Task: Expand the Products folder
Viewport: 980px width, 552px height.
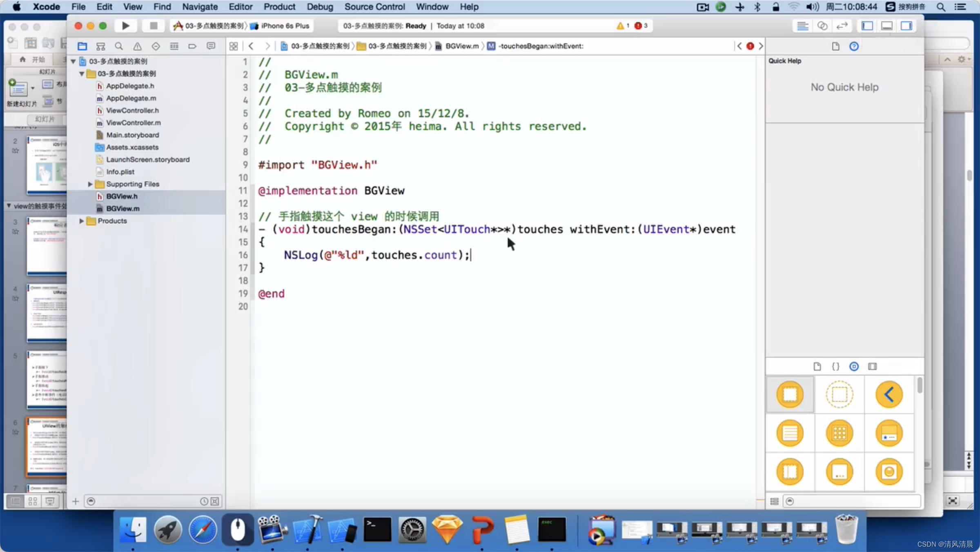Action: (82, 221)
